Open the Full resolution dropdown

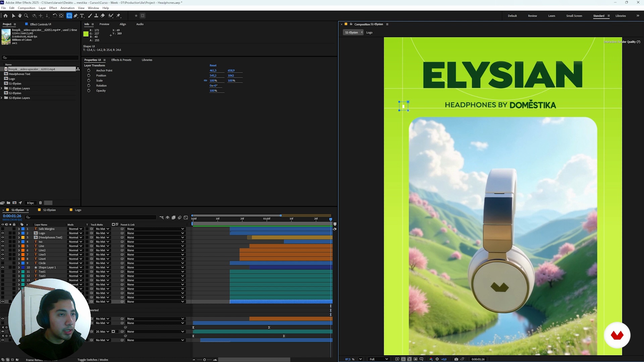(x=379, y=359)
